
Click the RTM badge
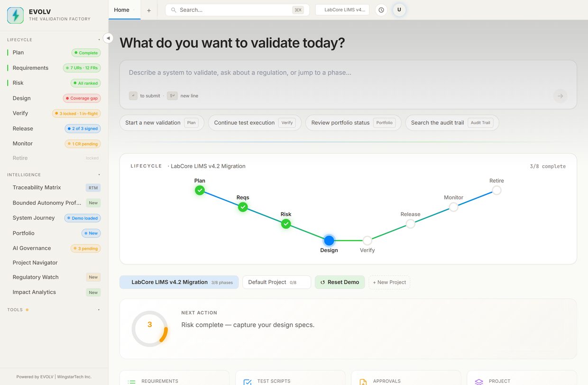click(x=93, y=188)
